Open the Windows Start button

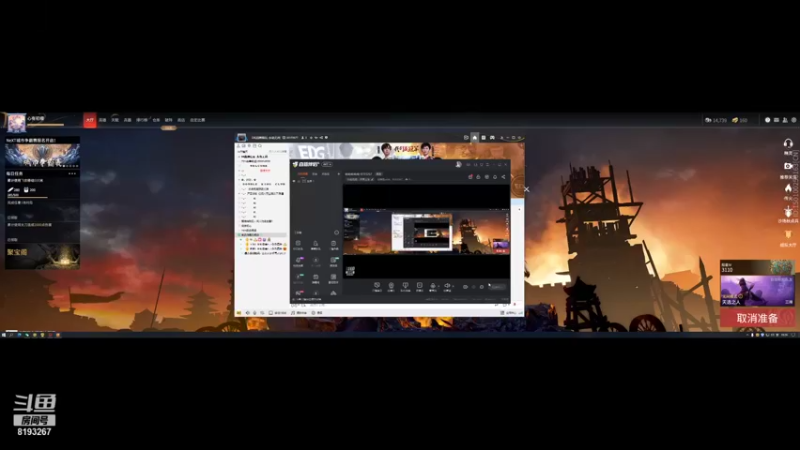click(x=4, y=335)
